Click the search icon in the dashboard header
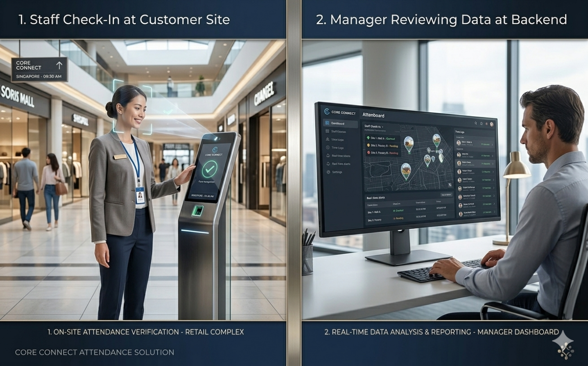Image resolution: width=588 pixels, height=366 pixels. pos(476,124)
